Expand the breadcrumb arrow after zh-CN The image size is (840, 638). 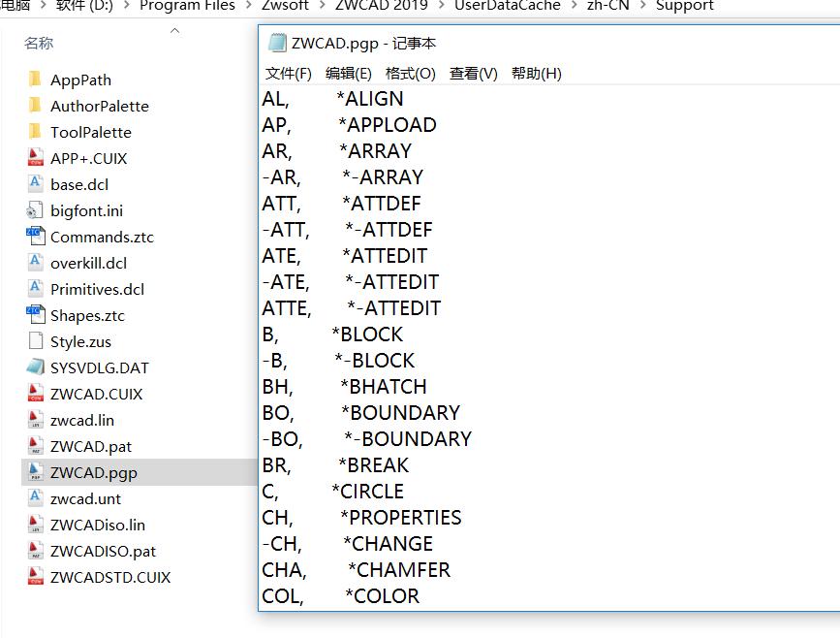point(641,6)
